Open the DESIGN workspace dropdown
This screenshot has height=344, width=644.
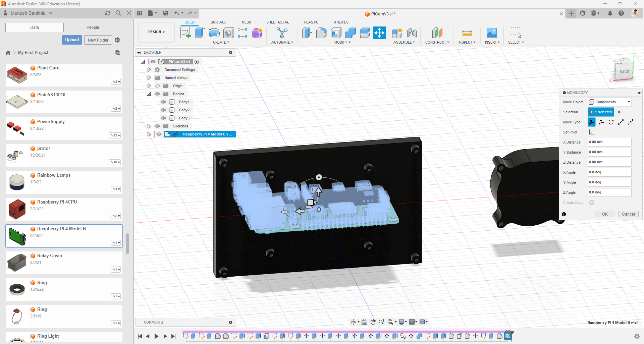(156, 32)
